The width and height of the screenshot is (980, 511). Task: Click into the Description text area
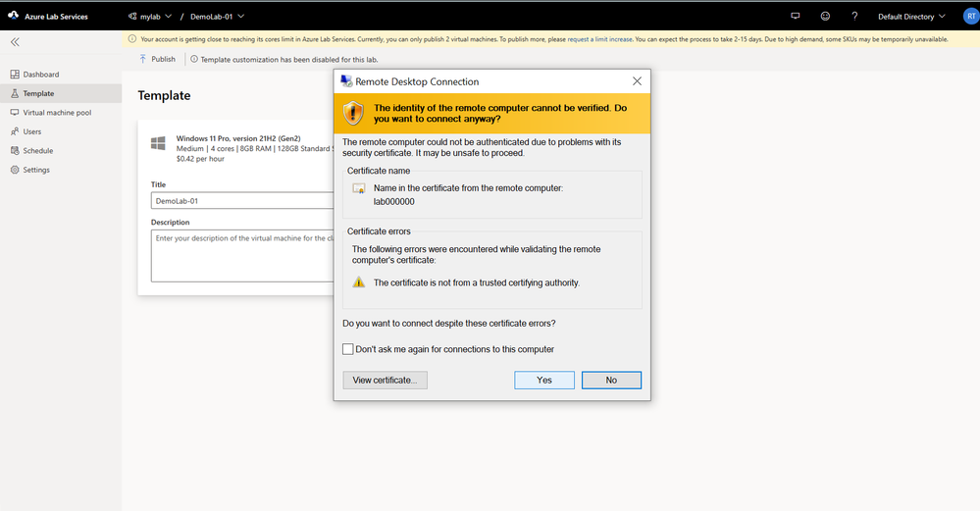242,255
